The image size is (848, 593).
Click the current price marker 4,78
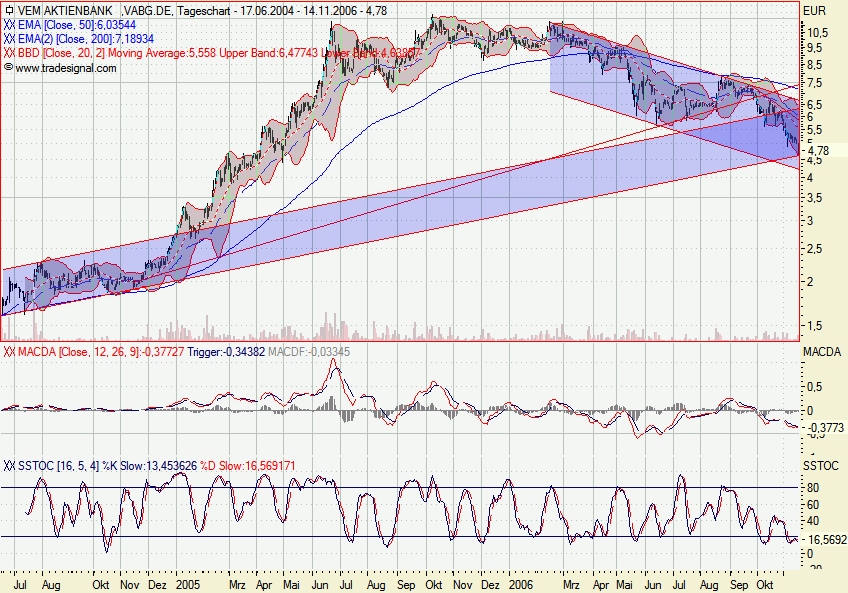(818, 150)
